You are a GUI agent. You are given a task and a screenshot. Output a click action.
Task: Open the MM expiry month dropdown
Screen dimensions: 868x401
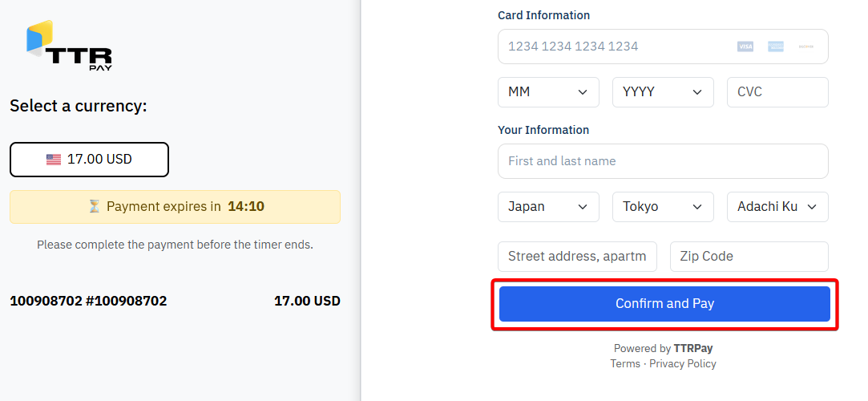548,92
